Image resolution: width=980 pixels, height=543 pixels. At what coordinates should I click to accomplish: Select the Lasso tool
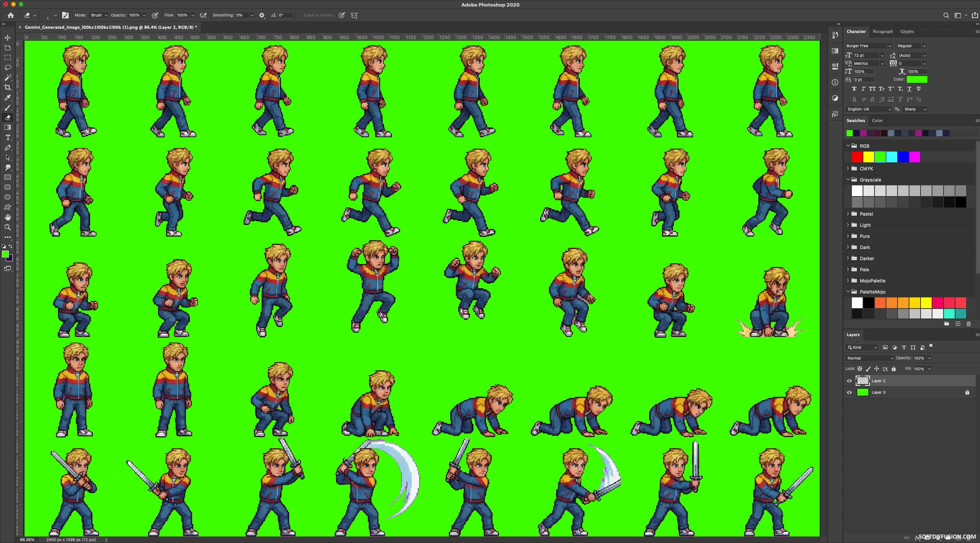click(7, 68)
